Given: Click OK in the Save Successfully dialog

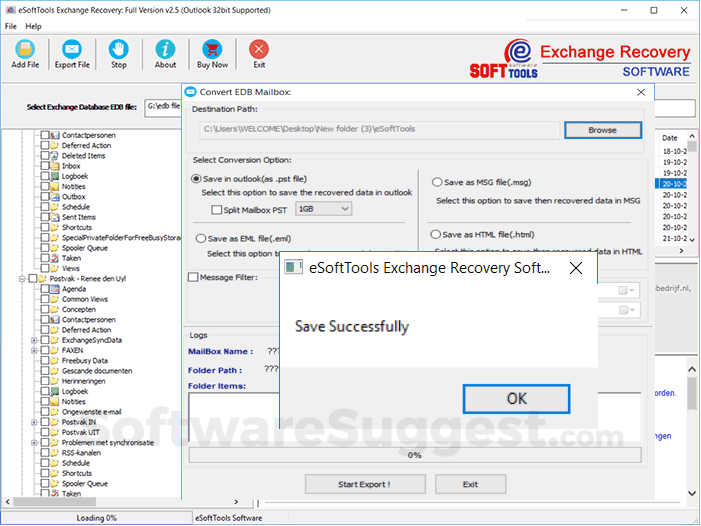Looking at the screenshot, I should (516, 399).
